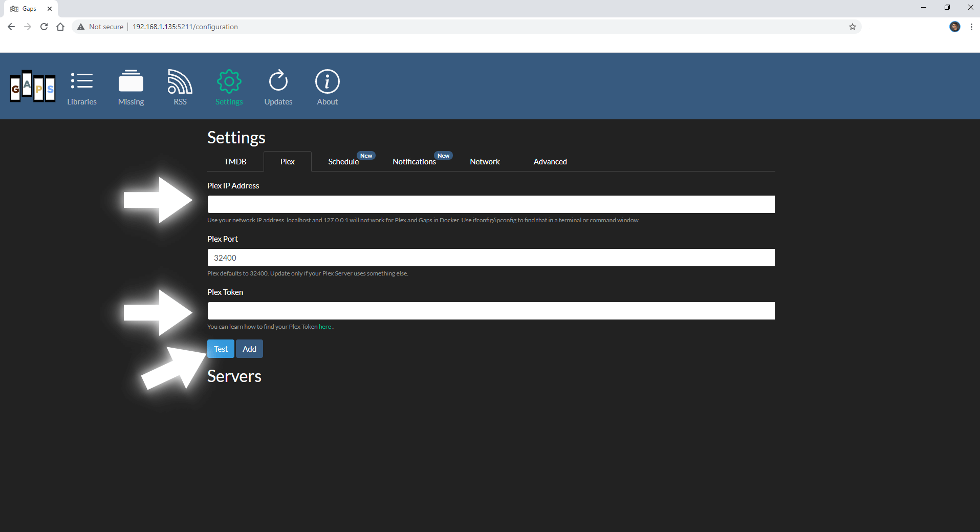
Task: Open the browser home page
Action: [x=60, y=27]
